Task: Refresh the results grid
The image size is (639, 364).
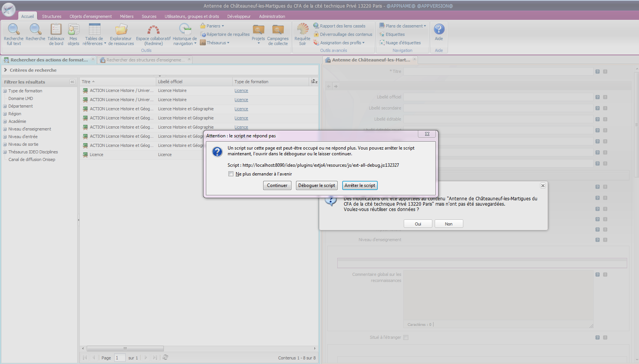Action: pyautogui.click(x=165, y=358)
